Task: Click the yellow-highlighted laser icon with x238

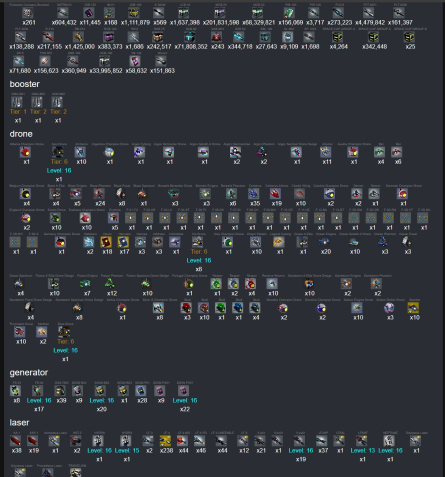Action: click(x=165, y=441)
